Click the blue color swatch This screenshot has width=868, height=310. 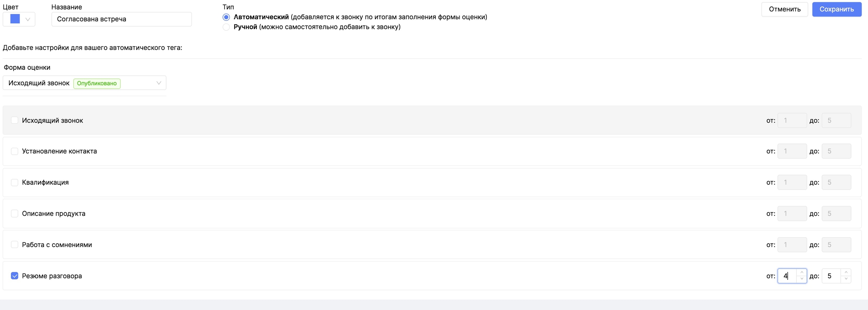pyautogui.click(x=15, y=19)
